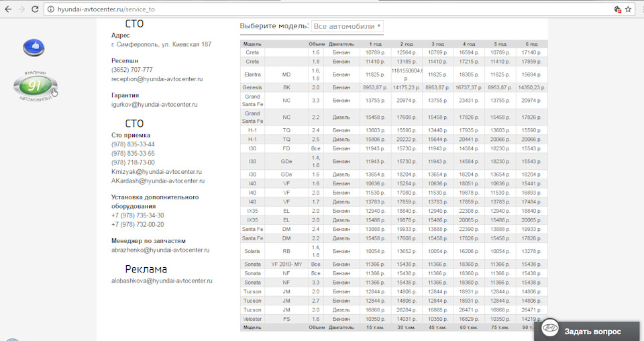Viewport: 644px width, 341px height.
Task: Select Creta 1.6 first-year price 10789 р.
Action: [375, 52]
